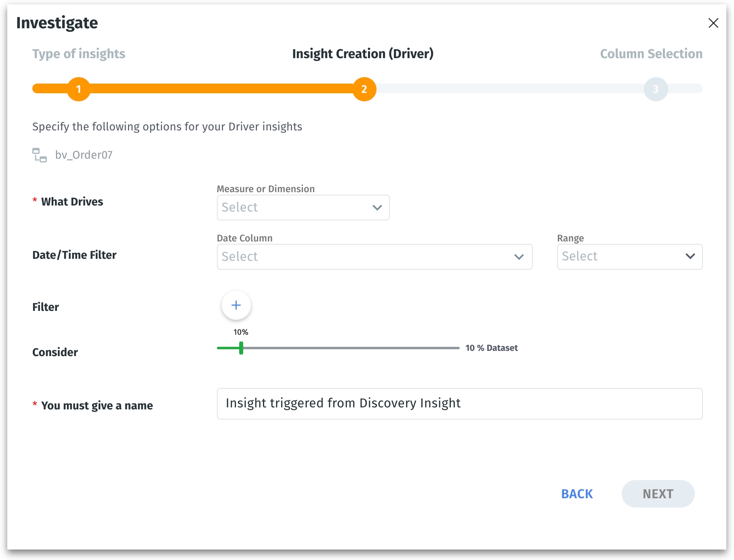Click chevron arrow of Date Column
The image size is (734, 560).
click(519, 257)
